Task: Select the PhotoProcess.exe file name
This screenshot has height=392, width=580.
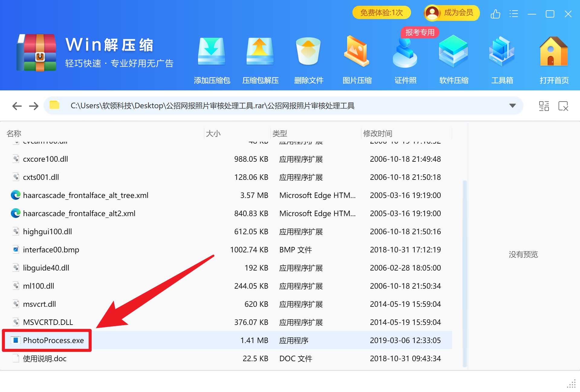Action: click(x=53, y=340)
